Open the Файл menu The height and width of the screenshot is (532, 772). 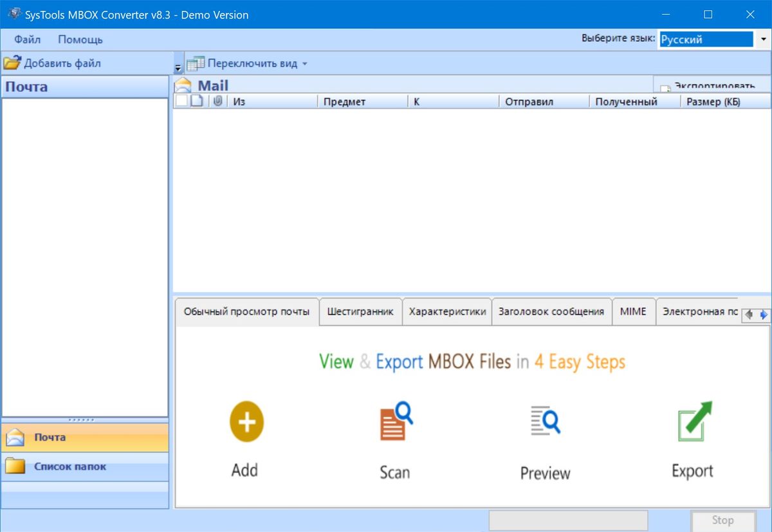(26, 39)
